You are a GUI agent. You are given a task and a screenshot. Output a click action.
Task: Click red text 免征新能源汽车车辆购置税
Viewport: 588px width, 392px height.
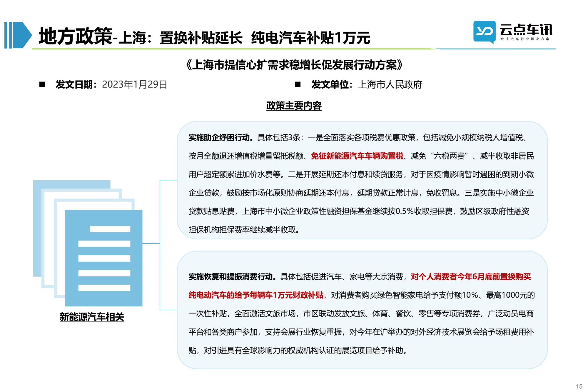357,156
